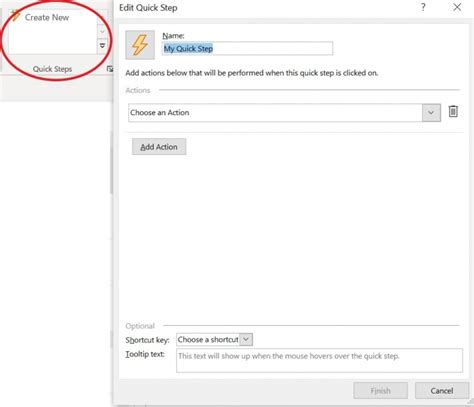Expand the Quick Steps gallery More arrow
474x407 pixels.
coord(102,46)
